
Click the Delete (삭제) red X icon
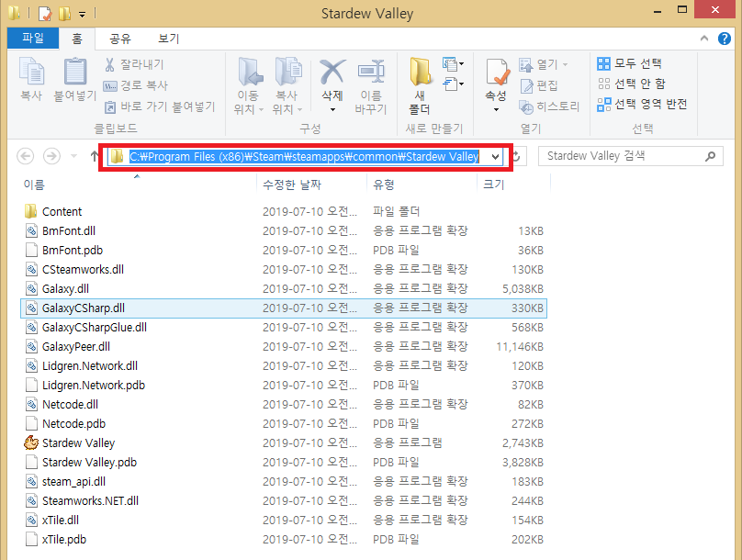[332, 72]
